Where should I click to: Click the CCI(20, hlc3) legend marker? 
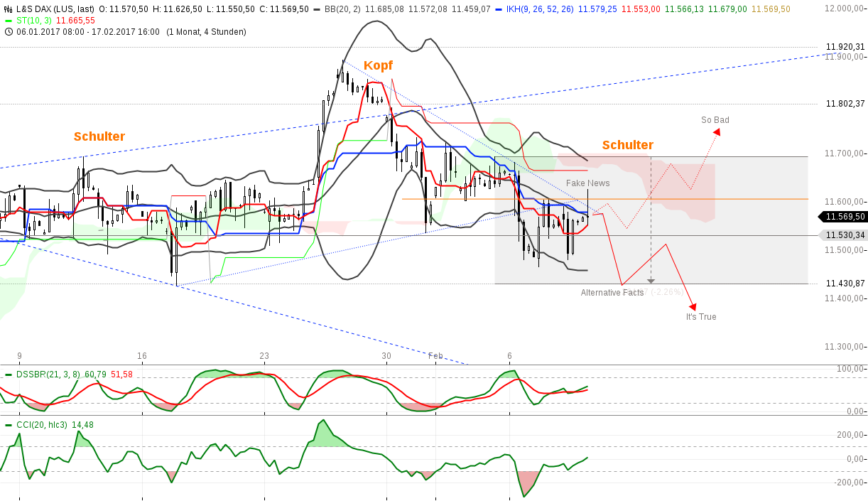tap(8, 424)
